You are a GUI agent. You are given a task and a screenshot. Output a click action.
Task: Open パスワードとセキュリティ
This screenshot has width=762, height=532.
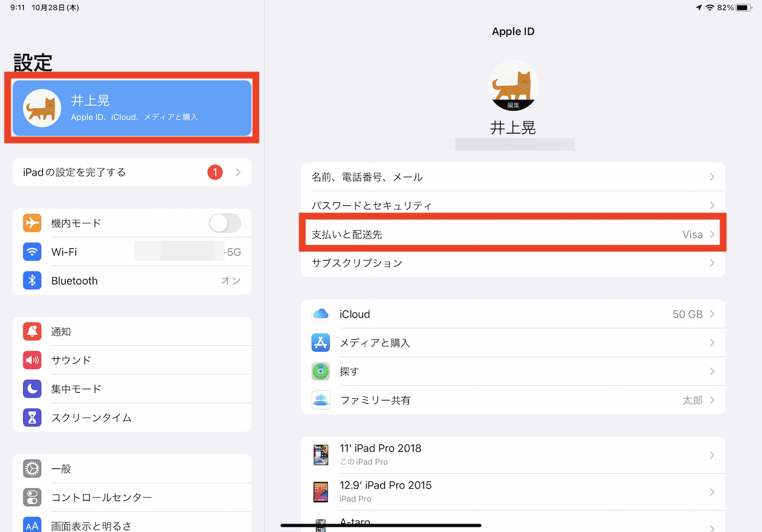point(513,205)
